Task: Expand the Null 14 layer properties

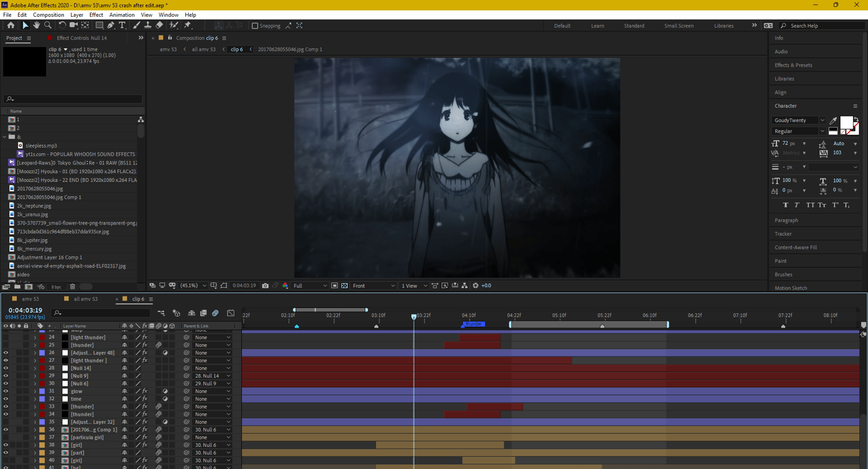Action: 35,368
